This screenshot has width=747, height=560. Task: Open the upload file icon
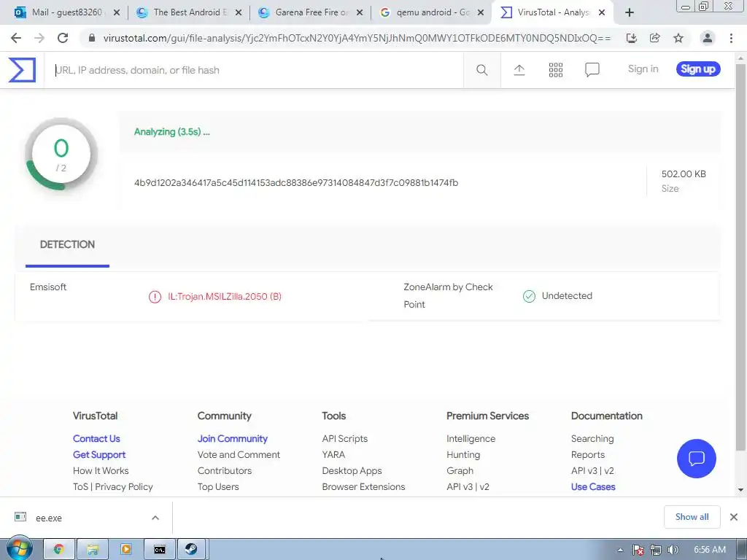(519, 70)
